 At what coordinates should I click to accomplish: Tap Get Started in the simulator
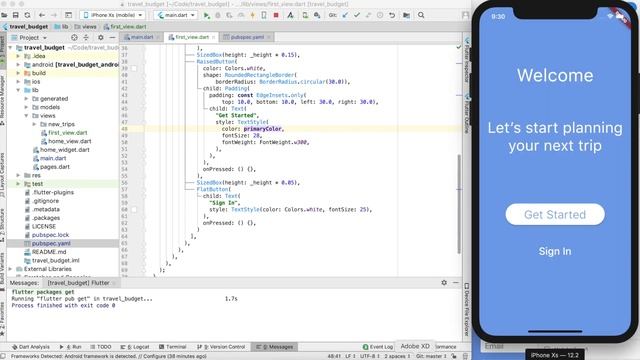[x=555, y=214]
